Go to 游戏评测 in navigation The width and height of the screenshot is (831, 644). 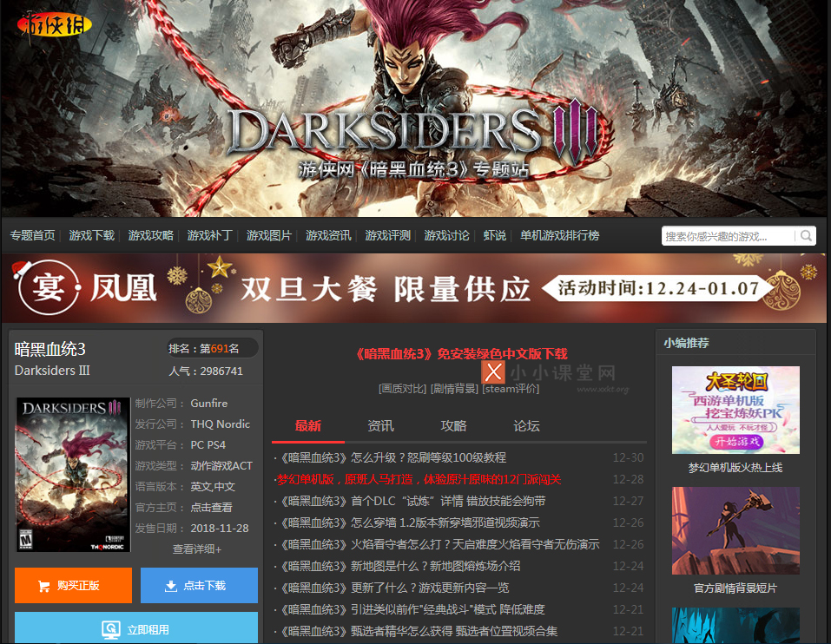388,236
